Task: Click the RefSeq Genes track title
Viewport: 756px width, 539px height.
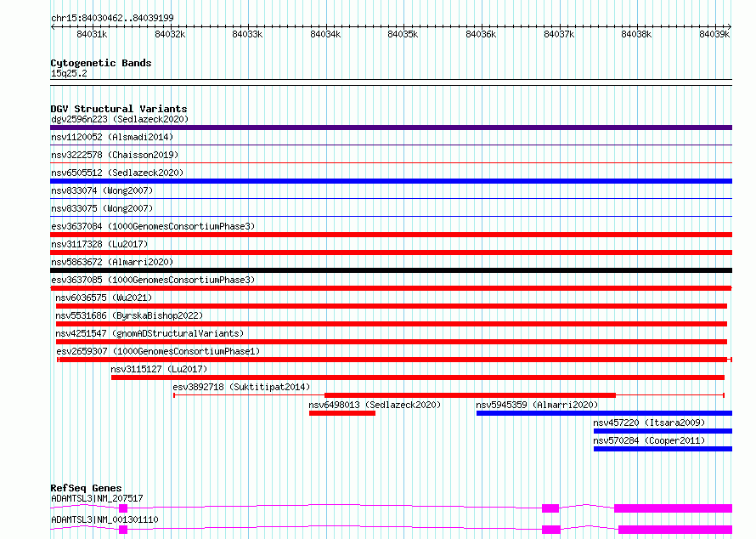Action: tap(86, 488)
